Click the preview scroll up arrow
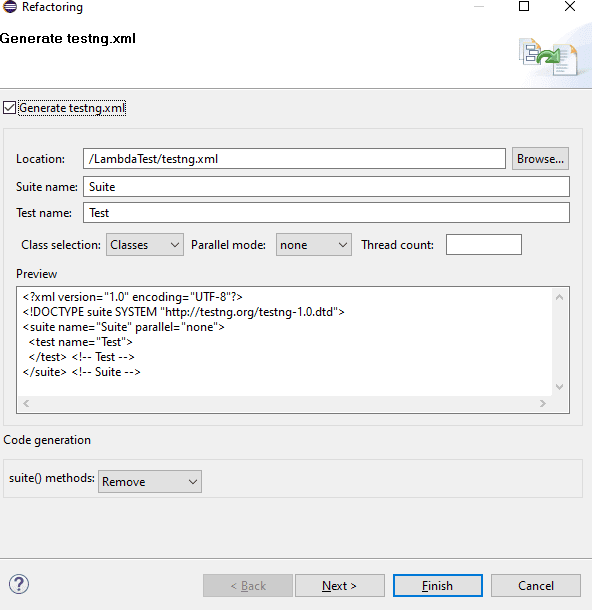The width and height of the screenshot is (592, 610). coord(560,298)
